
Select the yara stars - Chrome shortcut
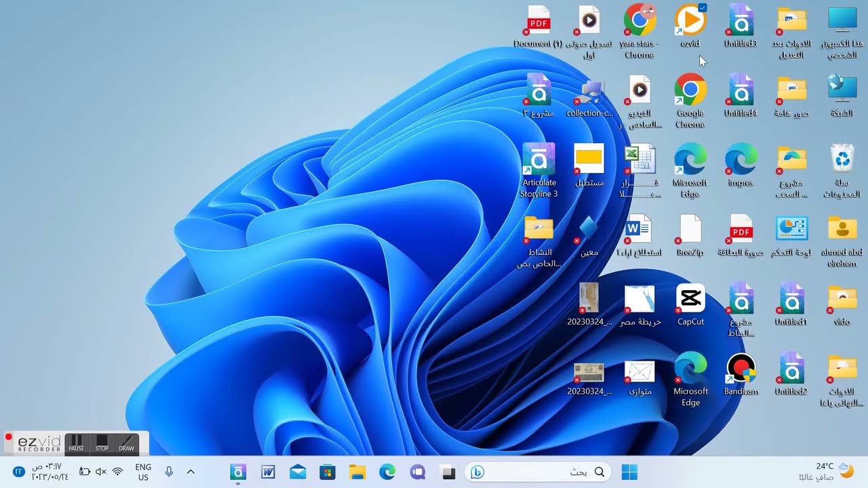[639, 33]
